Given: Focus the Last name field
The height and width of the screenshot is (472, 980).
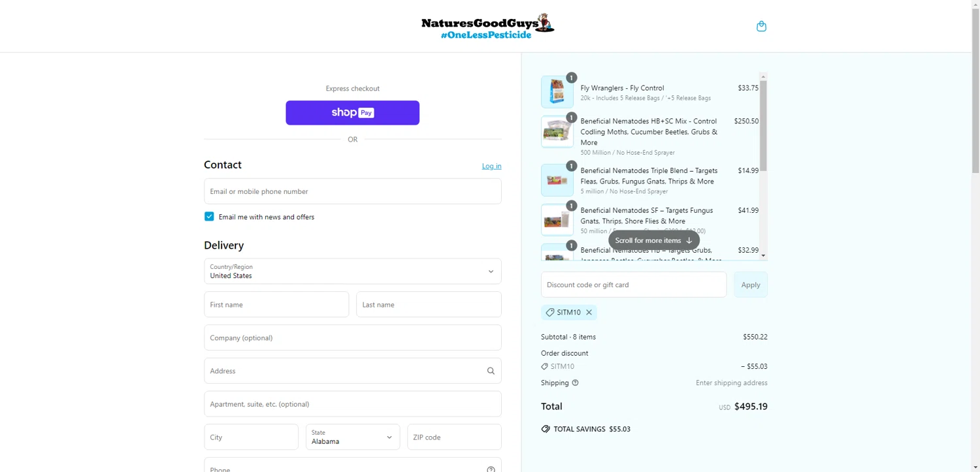Looking at the screenshot, I should coord(429,305).
